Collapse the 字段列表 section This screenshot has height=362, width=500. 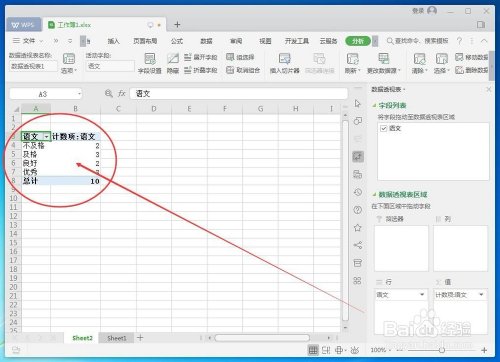tap(374, 106)
